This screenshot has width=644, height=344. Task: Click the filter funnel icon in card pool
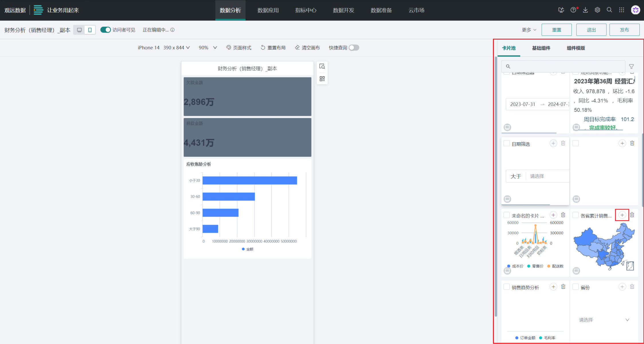tap(631, 67)
